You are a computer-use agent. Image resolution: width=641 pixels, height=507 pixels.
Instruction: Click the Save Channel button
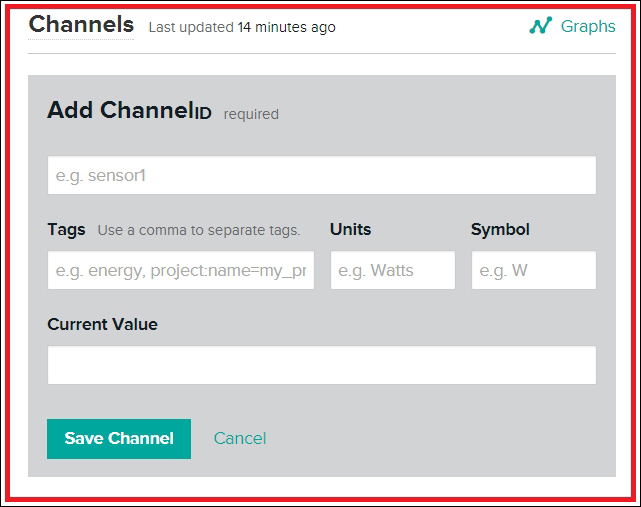coord(119,439)
